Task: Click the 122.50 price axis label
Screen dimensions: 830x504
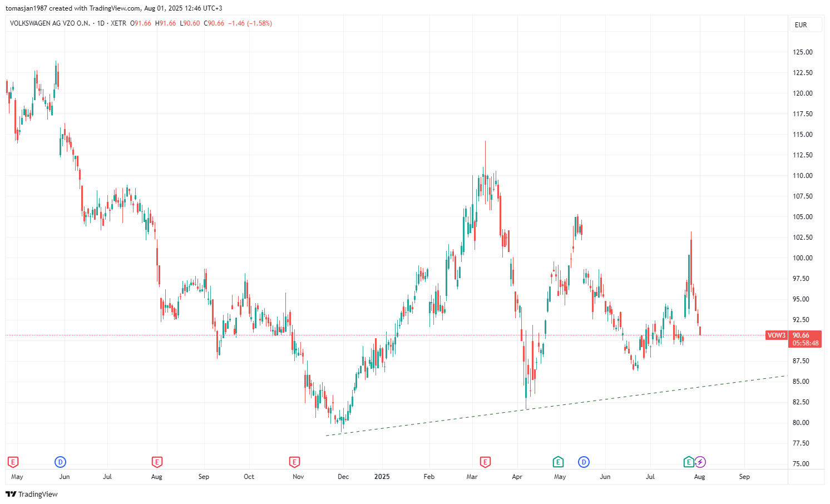Action: (x=803, y=73)
